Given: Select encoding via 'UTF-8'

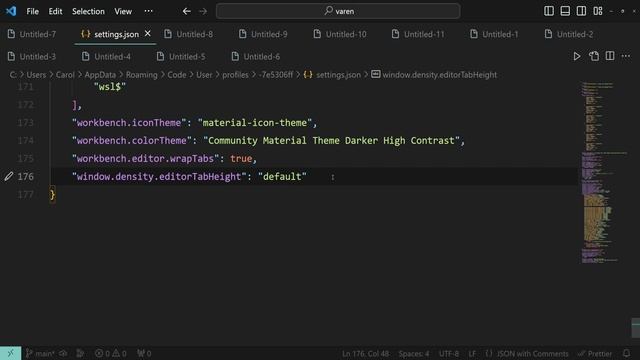Looking at the screenshot, I should click(x=449, y=353).
